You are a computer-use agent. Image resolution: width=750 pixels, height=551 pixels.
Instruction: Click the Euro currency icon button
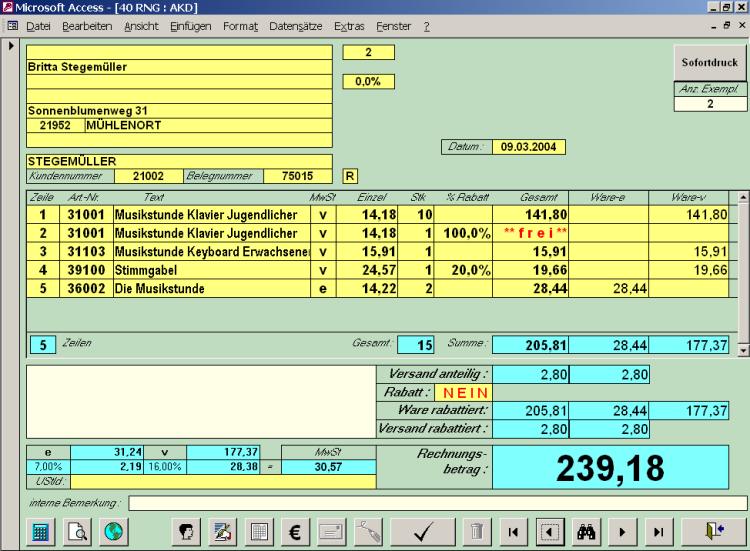(x=296, y=532)
